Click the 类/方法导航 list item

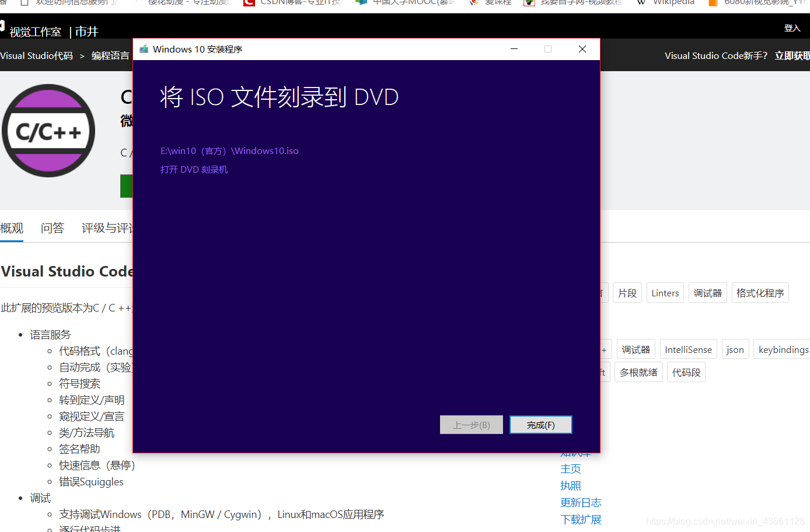[86, 433]
